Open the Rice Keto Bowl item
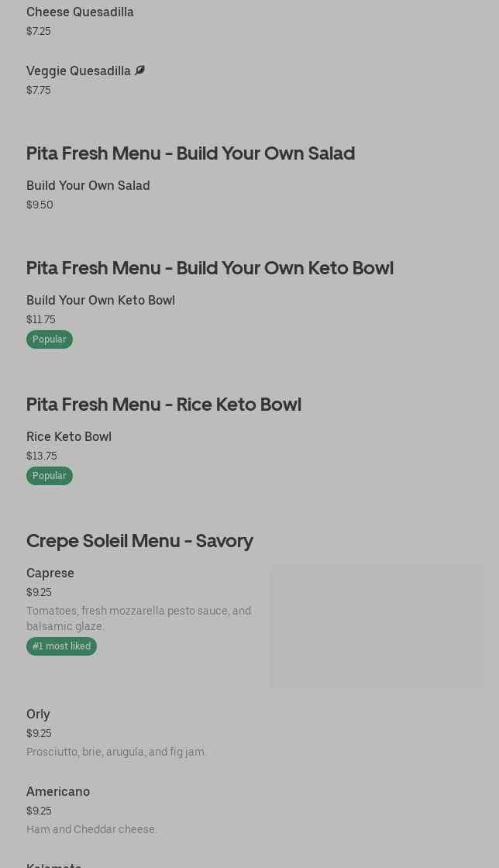499x868 pixels. (x=69, y=437)
